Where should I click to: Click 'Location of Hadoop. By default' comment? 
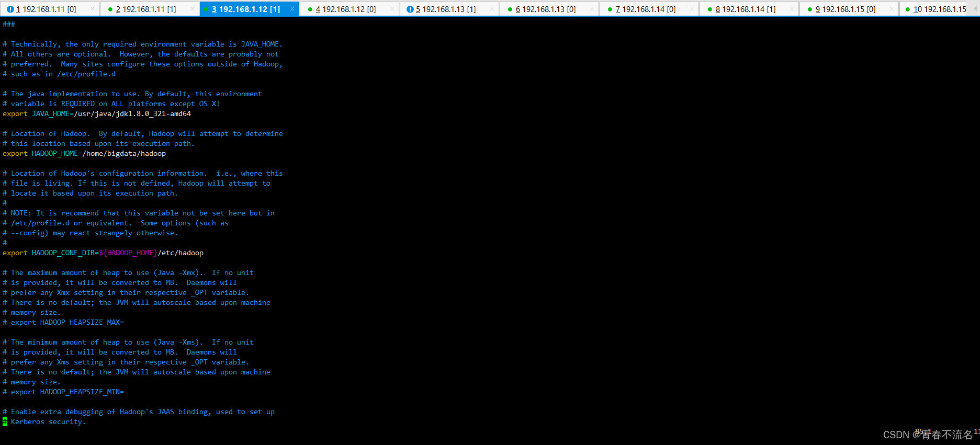tap(143, 133)
